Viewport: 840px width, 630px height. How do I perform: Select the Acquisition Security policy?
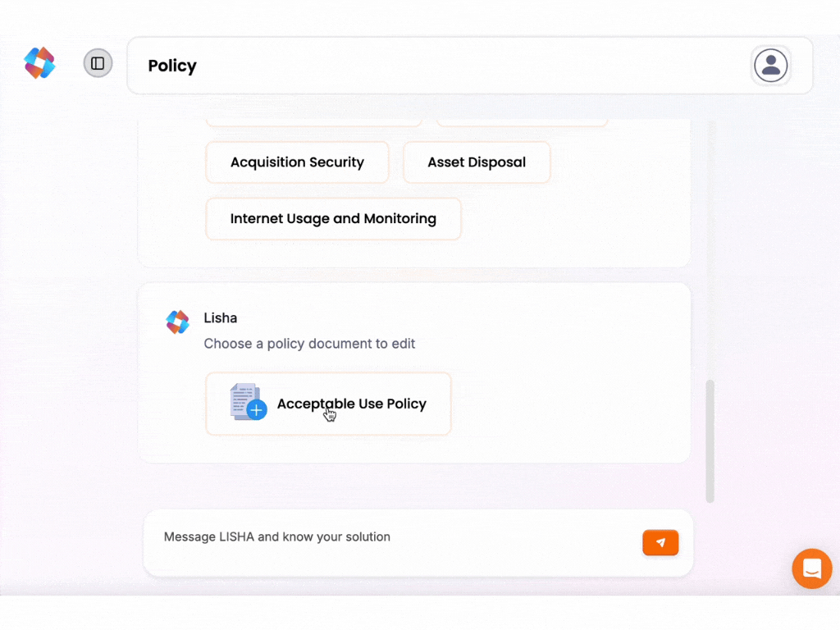point(297,162)
